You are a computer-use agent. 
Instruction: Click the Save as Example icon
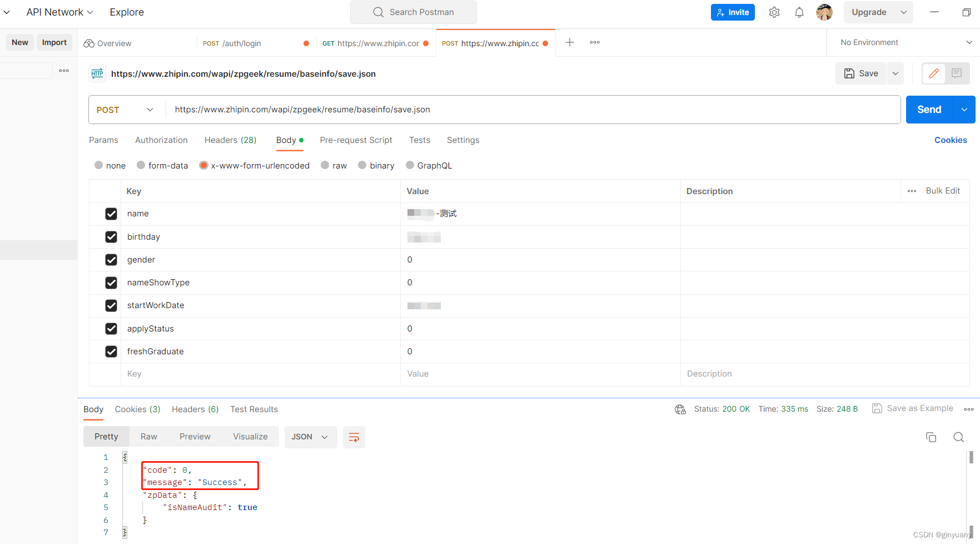pyautogui.click(x=877, y=408)
